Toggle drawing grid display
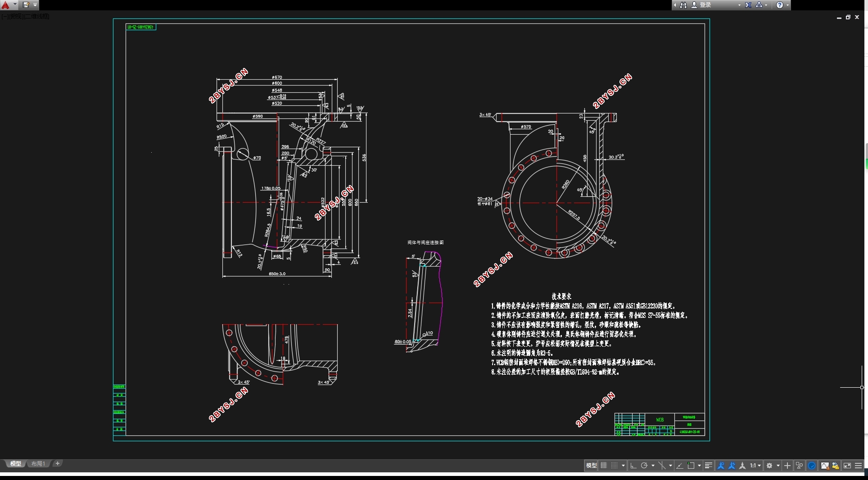The image size is (868, 480). (604, 466)
